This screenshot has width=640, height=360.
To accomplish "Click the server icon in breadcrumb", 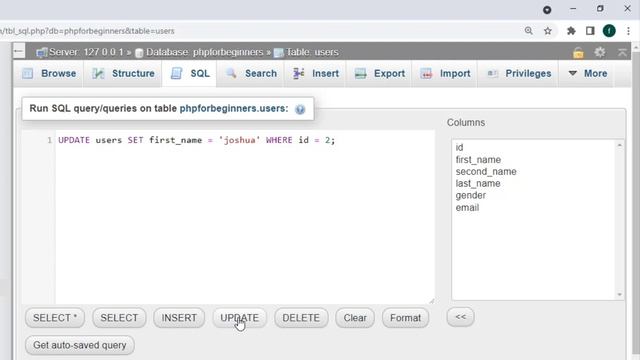I will click(x=41, y=53).
